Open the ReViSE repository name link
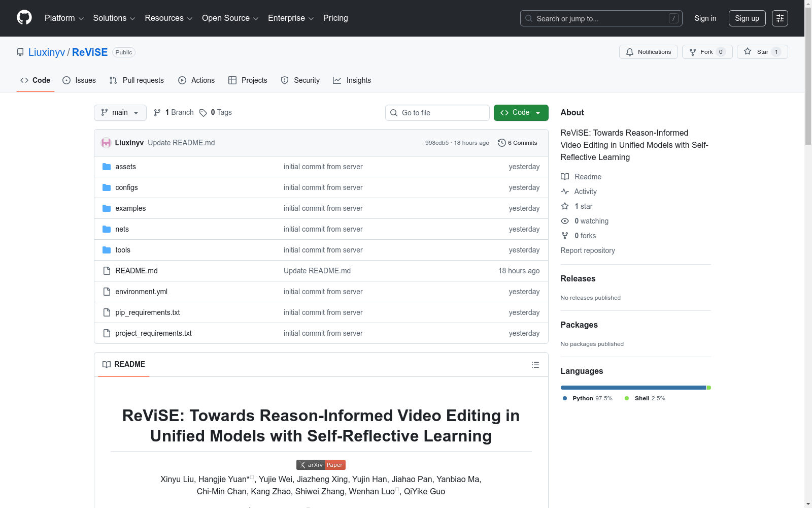812x508 pixels. click(90, 52)
